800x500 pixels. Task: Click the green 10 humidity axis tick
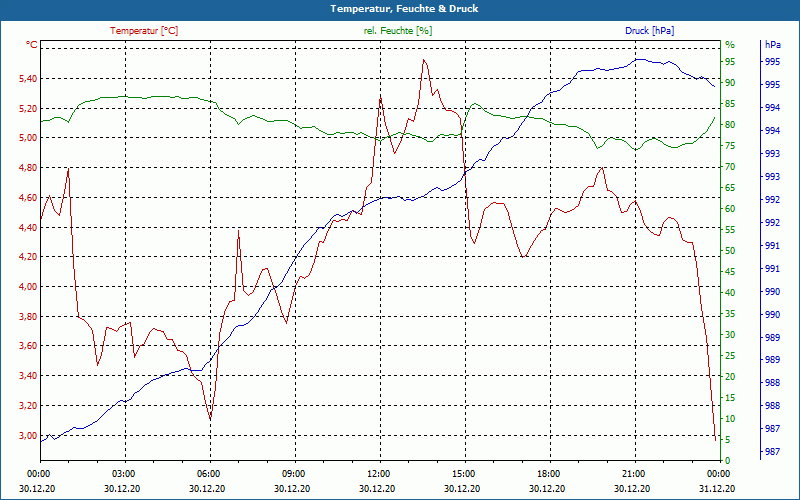point(730,419)
